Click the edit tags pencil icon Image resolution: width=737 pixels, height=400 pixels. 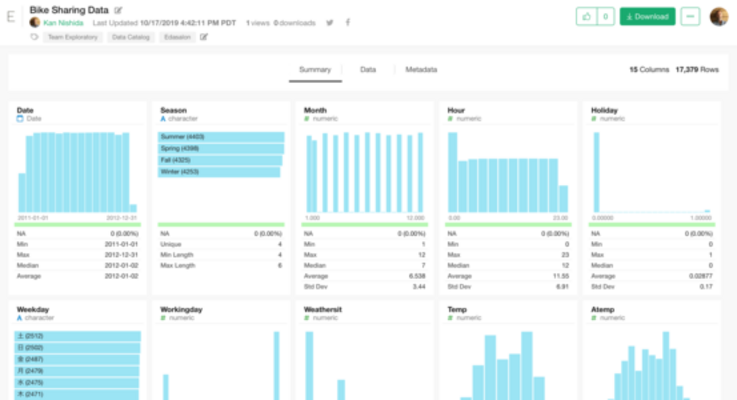tap(204, 37)
